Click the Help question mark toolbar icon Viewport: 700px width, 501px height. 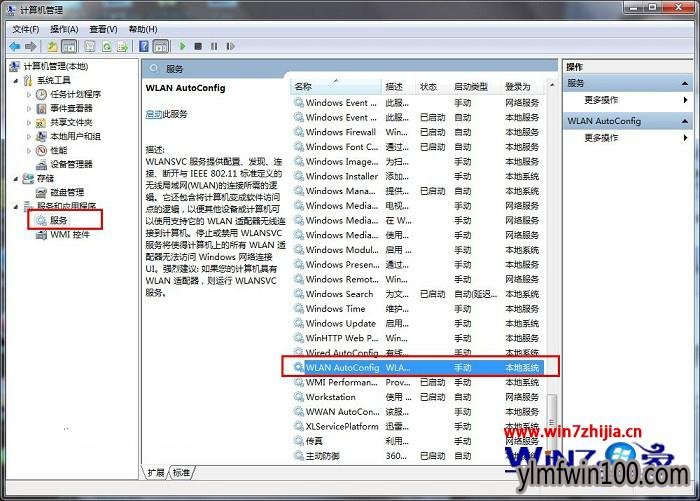pyautogui.click(x=144, y=46)
